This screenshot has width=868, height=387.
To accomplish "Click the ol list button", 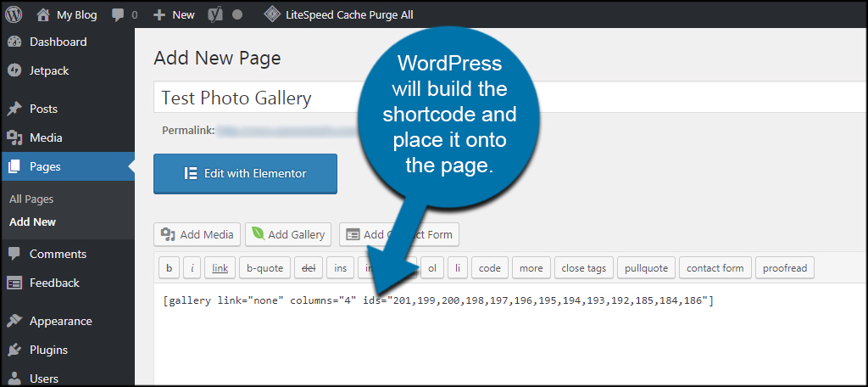I will 432,268.
